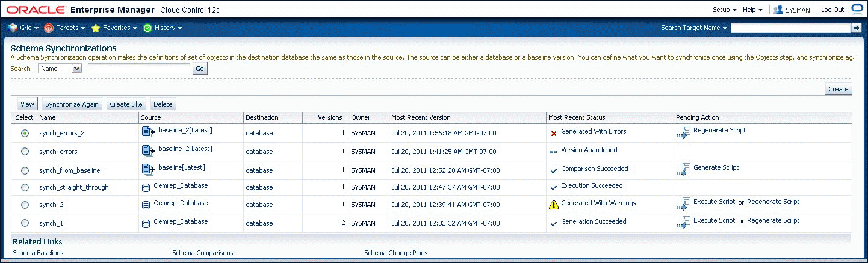The height and width of the screenshot is (263, 868).
Task: Open the Schema Baselines related link
Action: [38, 253]
